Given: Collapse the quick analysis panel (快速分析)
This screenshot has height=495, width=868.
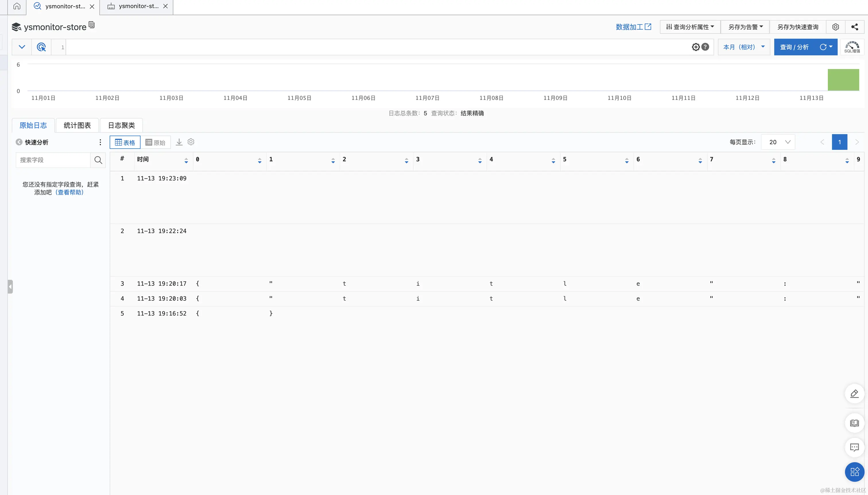Looking at the screenshot, I should click(19, 142).
